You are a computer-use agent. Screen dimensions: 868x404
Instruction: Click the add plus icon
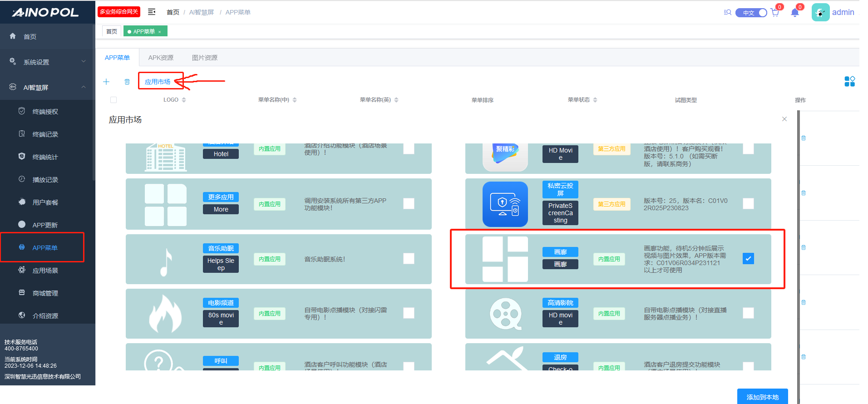click(x=106, y=82)
